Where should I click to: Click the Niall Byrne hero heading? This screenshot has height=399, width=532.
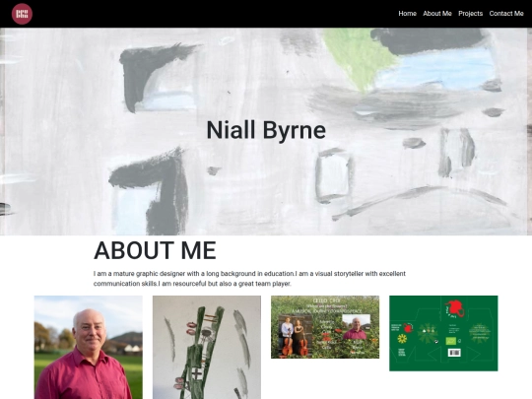point(266,130)
